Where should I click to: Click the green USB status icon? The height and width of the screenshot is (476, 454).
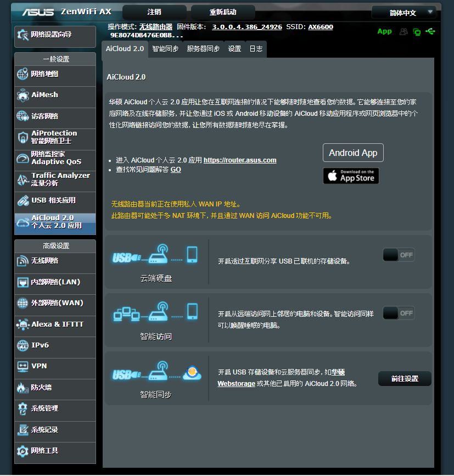point(430,31)
